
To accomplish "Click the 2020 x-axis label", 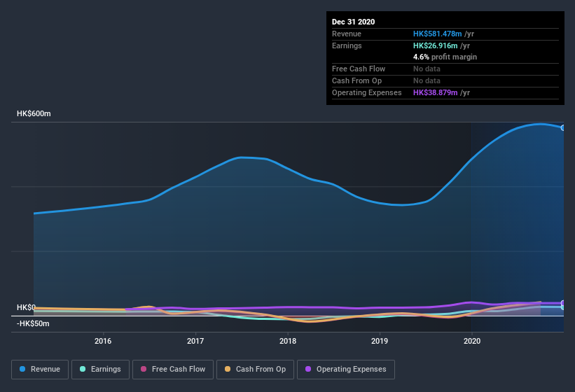I will (472, 341).
